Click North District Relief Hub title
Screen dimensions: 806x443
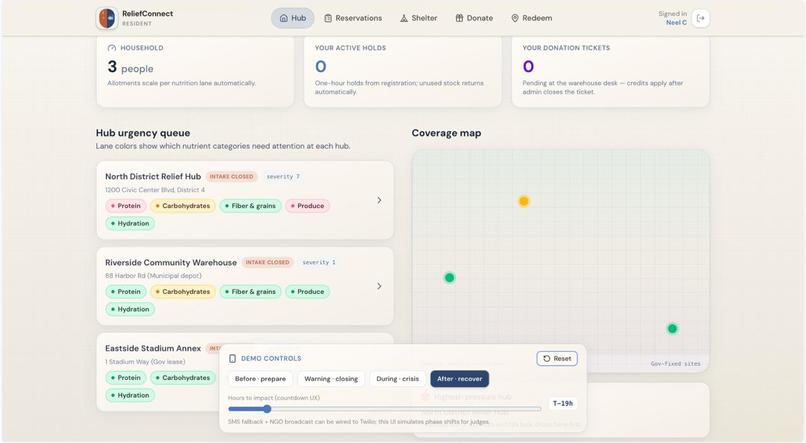[153, 176]
